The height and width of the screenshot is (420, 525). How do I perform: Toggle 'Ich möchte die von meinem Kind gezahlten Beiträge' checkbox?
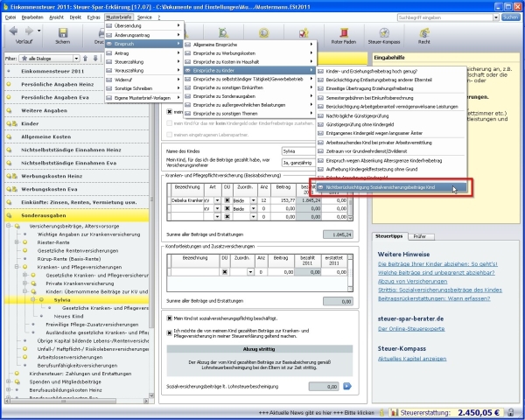170,332
